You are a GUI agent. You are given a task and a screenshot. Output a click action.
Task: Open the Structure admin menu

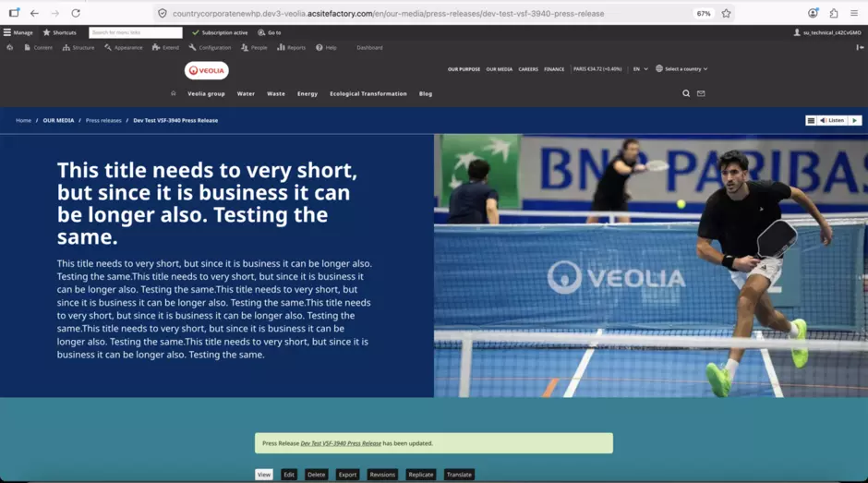78,48
